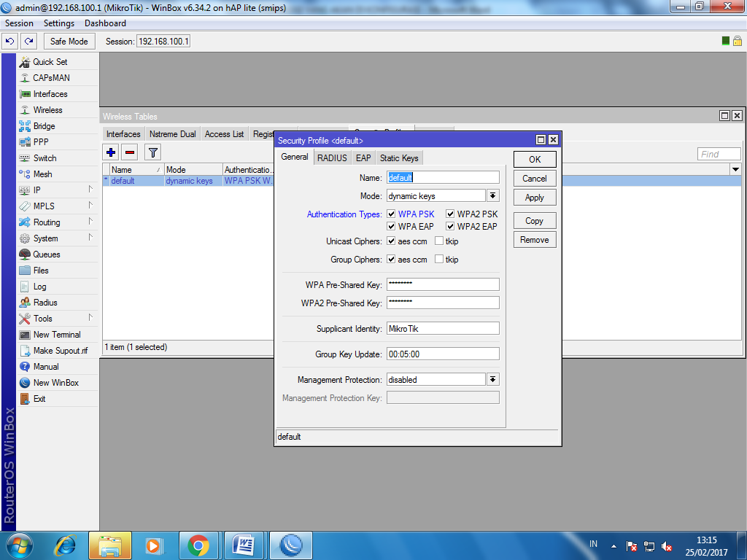
Task: Open Google Chrome from taskbar
Action: [x=198, y=545]
